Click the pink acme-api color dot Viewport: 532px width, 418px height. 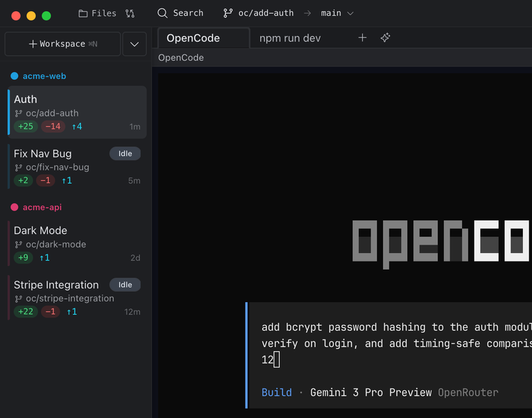[15, 207]
